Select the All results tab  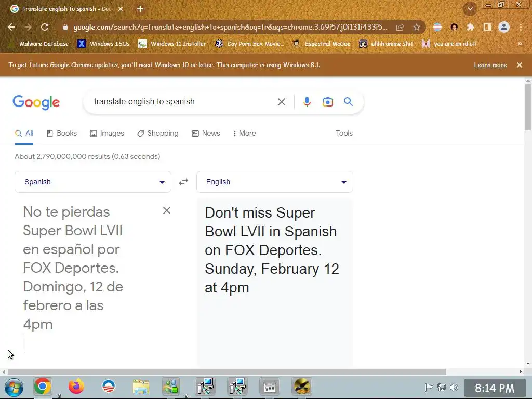(x=24, y=134)
